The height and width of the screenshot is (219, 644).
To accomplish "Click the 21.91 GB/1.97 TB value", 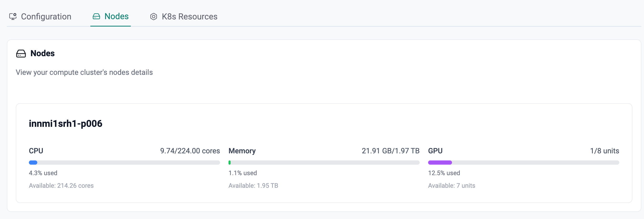I will pos(391,151).
